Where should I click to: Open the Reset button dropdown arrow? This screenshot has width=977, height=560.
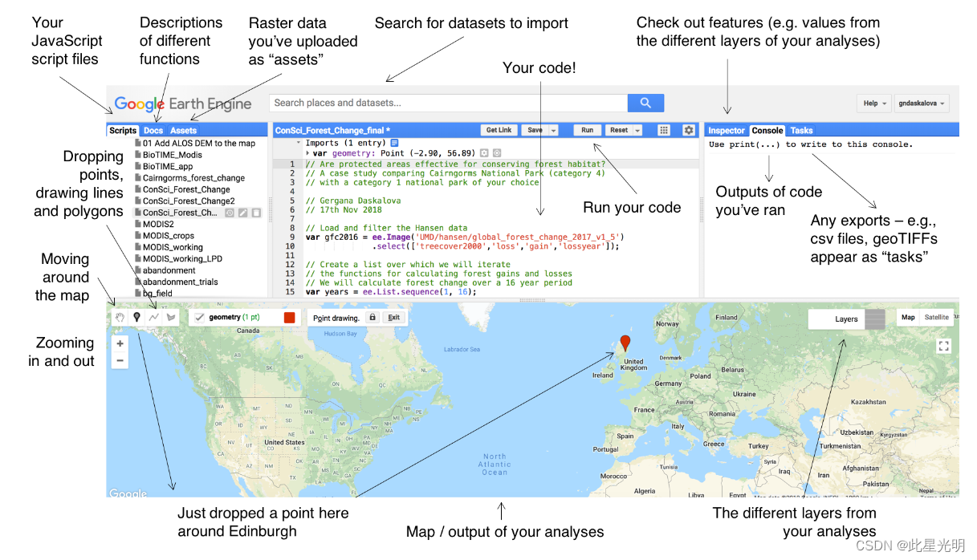tap(637, 130)
